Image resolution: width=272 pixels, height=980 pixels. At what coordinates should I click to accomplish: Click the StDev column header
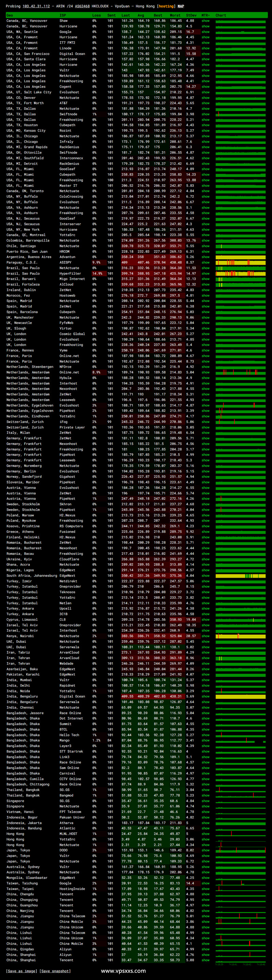191,15
